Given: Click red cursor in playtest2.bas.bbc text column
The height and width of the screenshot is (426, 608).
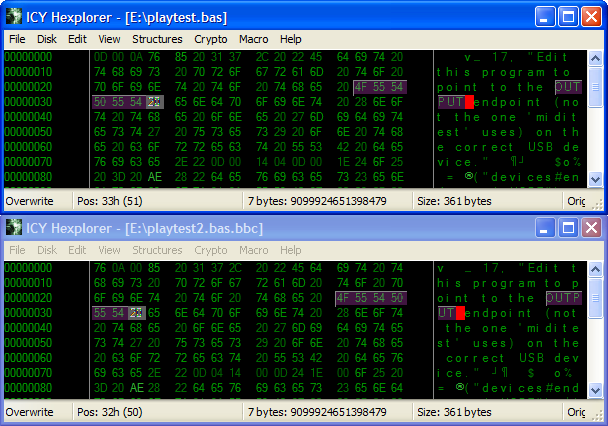Looking at the screenshot, I should [460, 313].
